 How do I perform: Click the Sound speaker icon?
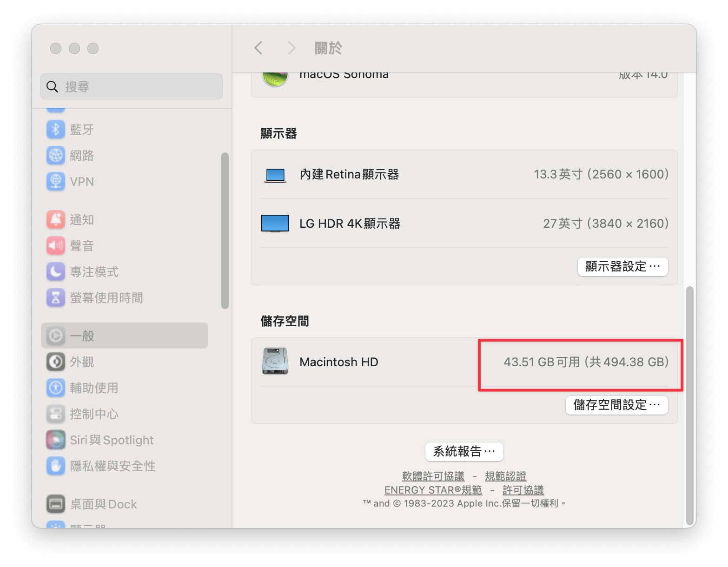pos(56,245)
